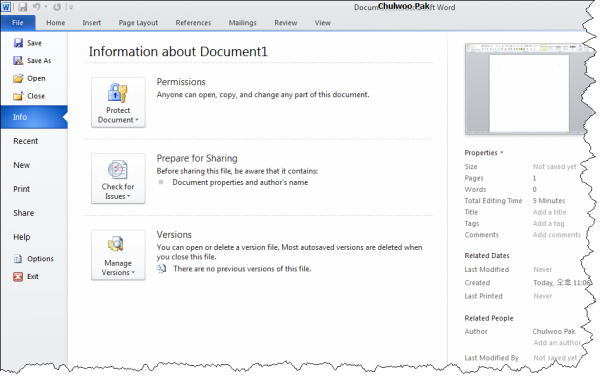Open the Insert ribbon tab

(91, 23)
